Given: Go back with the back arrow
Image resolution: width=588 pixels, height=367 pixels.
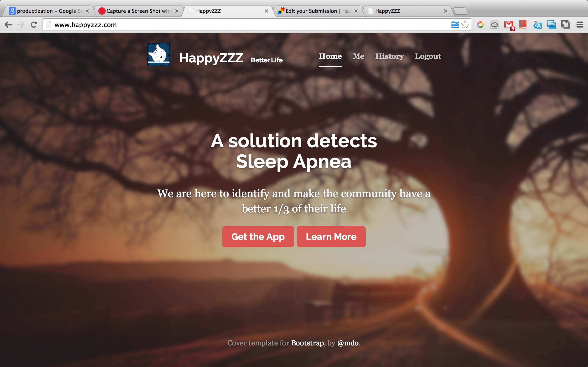Looking at the screenshot, I should 8,25.
